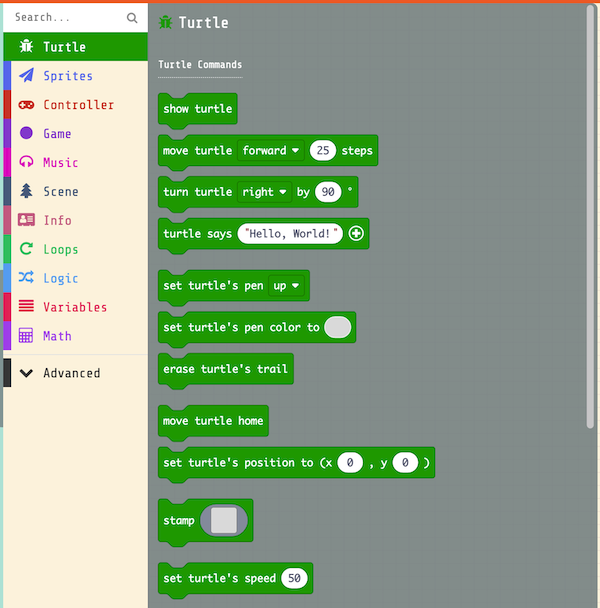
Task: Open the Scene category
Action: (x=76, y=191)
